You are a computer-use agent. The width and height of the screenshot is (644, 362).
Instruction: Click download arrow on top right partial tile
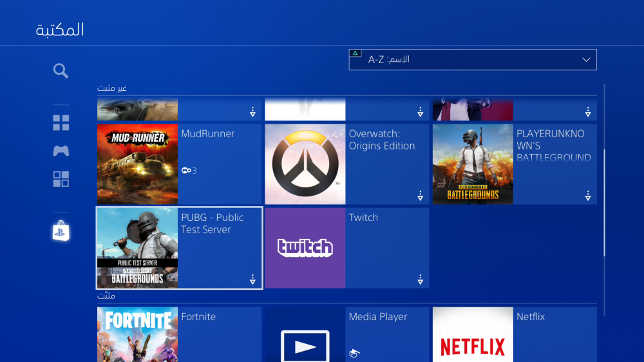pos(588,112)
